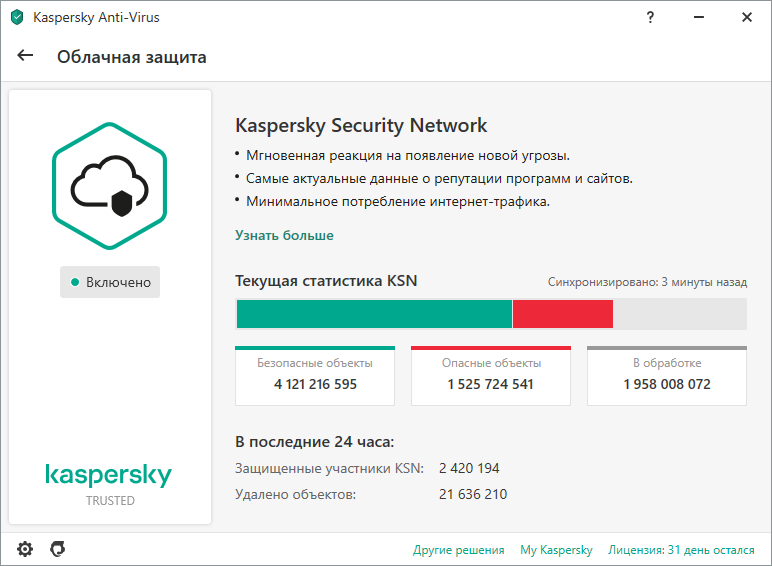Click the Kaspersky Trusted logo

[x=109, y=484]
